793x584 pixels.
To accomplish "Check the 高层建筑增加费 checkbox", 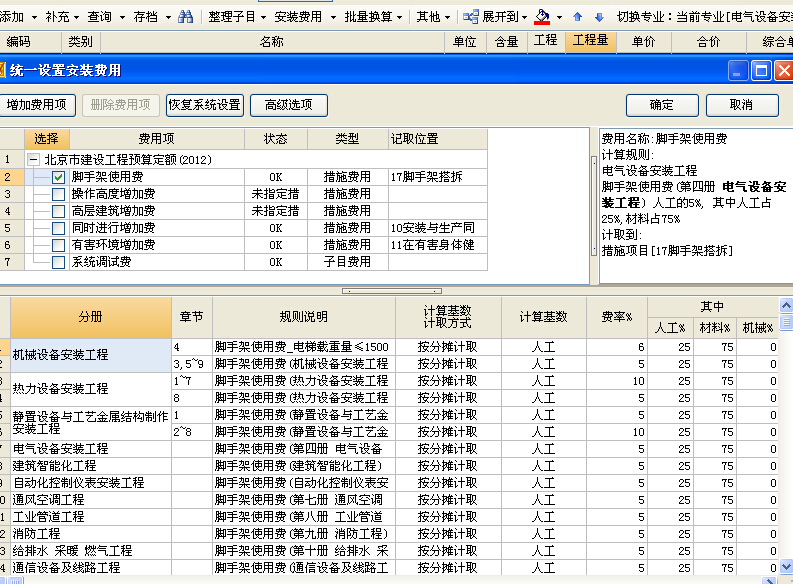I will click(59, 211).
